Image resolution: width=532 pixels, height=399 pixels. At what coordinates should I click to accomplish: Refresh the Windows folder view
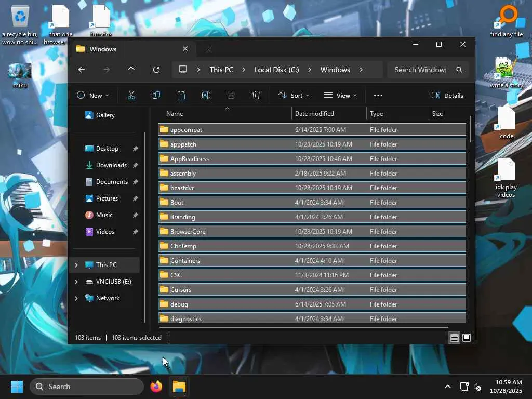(156, 70)
